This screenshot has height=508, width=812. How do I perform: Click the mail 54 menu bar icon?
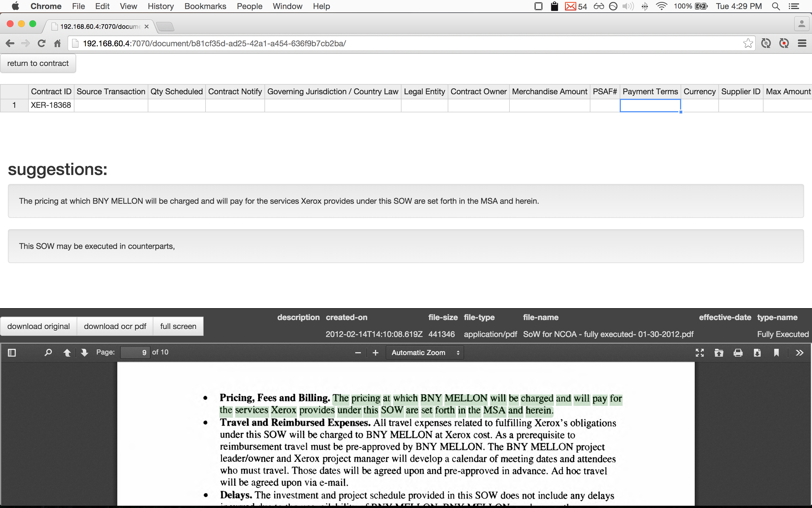(x=576, y=6)
